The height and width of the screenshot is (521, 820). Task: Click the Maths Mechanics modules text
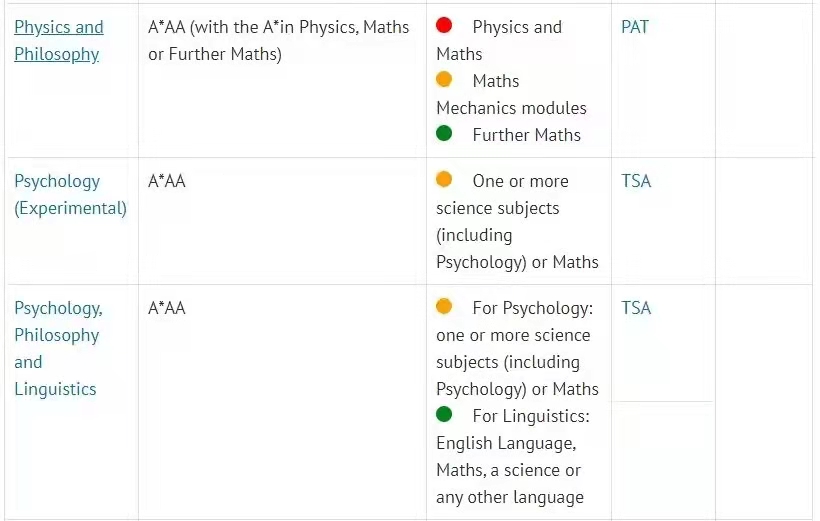tap(511, 95)
